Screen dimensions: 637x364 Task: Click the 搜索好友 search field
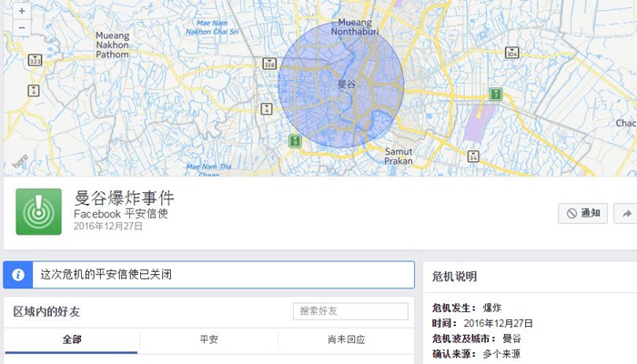pos(350,311)
